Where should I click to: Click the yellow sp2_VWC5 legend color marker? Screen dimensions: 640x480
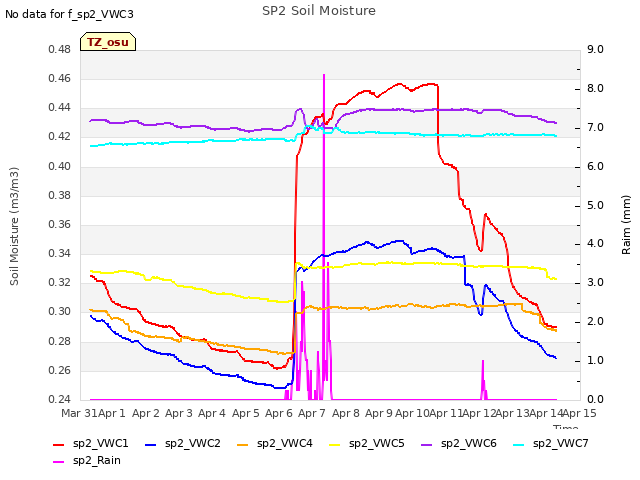point(335,444)
